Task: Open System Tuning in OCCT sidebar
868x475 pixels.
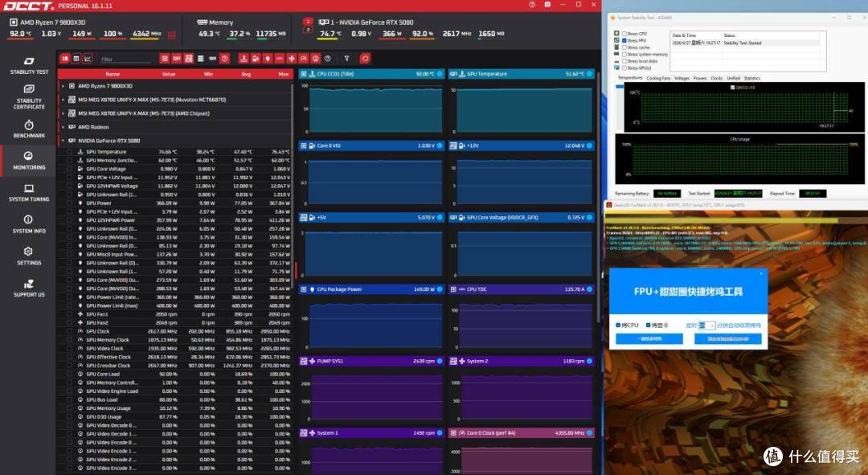Action: tap(29, 192)
